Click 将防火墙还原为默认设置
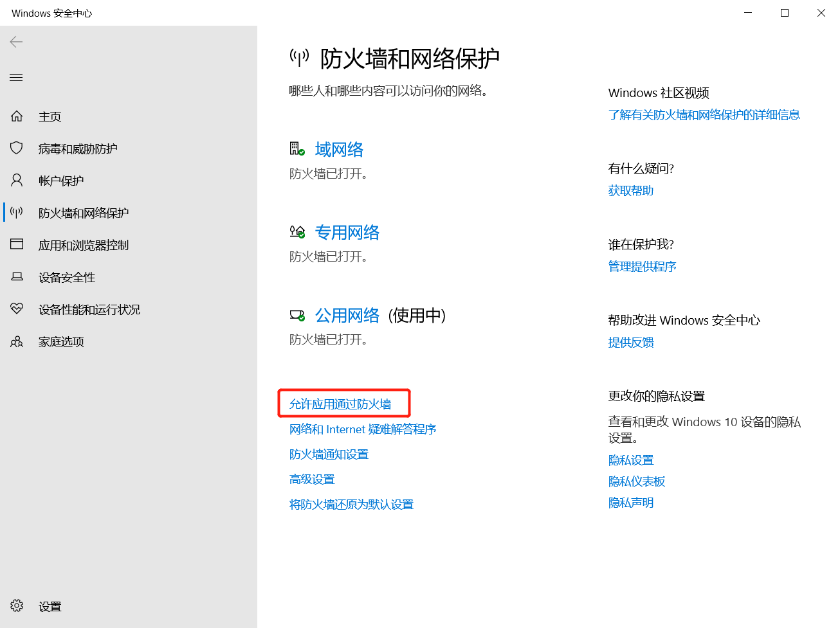The height and width of the screenshot is (628, 840). coord(351,504)
